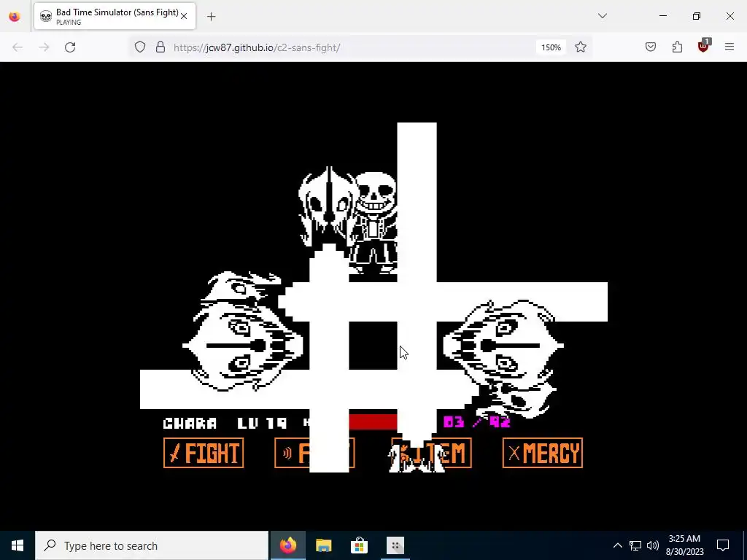Reload the page with refresh icon
The width and height of the screenshot is (747, 560).
pyautogui.click(x=70, y=47)
